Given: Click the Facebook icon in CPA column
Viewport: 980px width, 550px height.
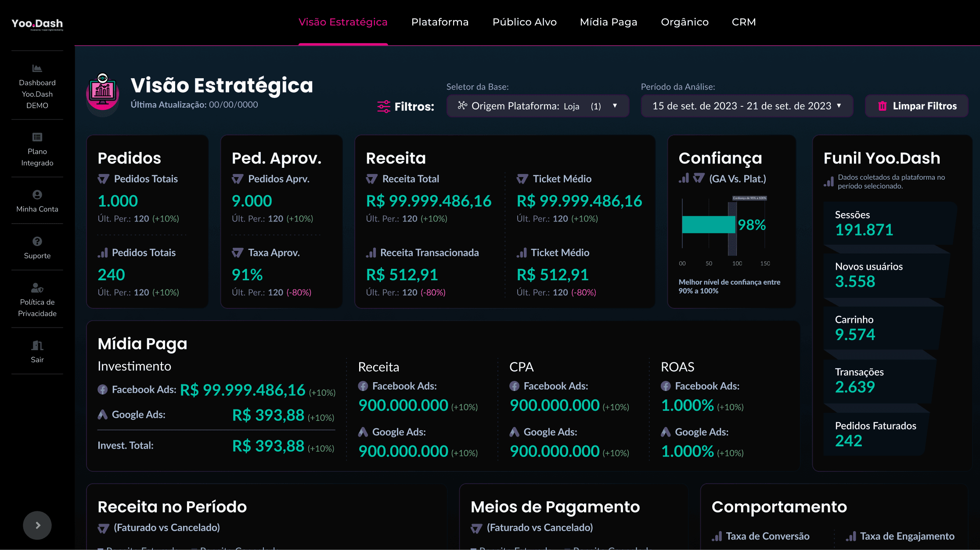Looking at the screenshot, I should tap(514, 386).
